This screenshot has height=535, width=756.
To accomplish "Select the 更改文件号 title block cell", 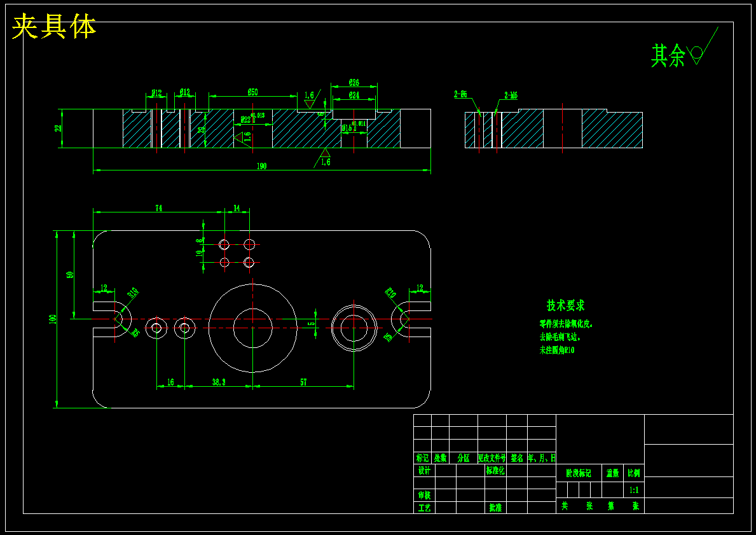I will (x=491, y=458).
